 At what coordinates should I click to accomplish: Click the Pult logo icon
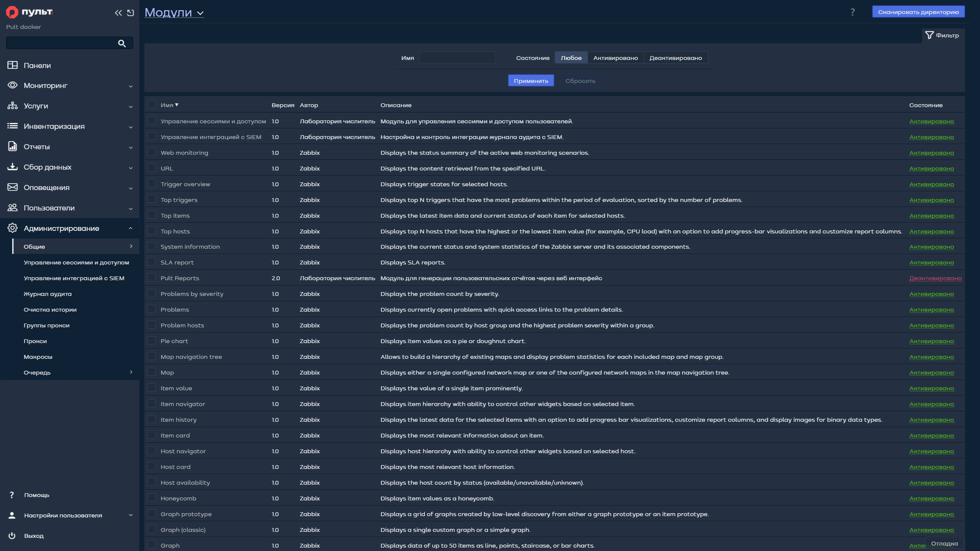(12, 12)
